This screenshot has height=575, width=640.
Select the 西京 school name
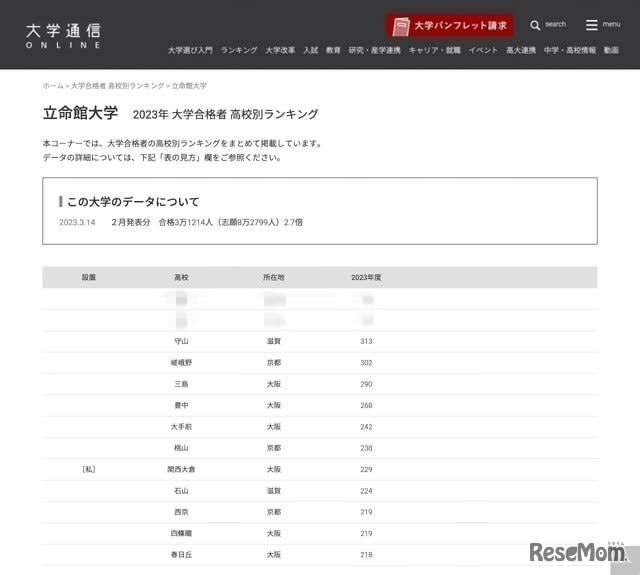click(x=181, y=512)
